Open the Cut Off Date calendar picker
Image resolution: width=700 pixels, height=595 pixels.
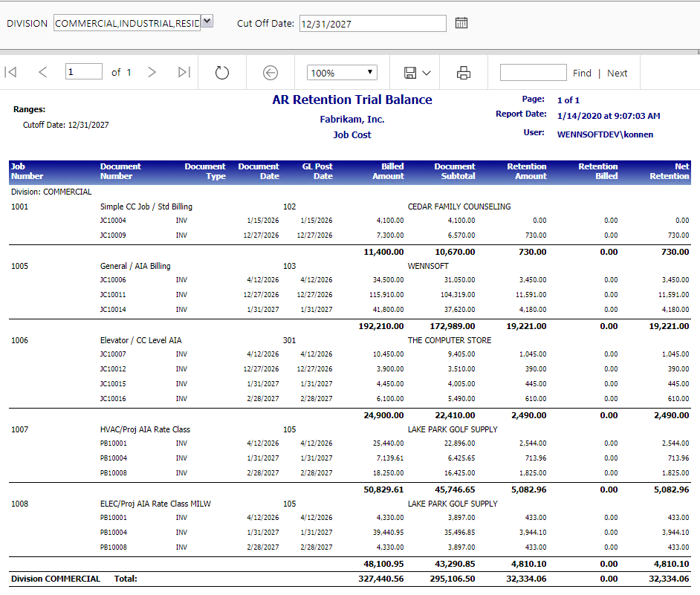[x=461, y=23]
